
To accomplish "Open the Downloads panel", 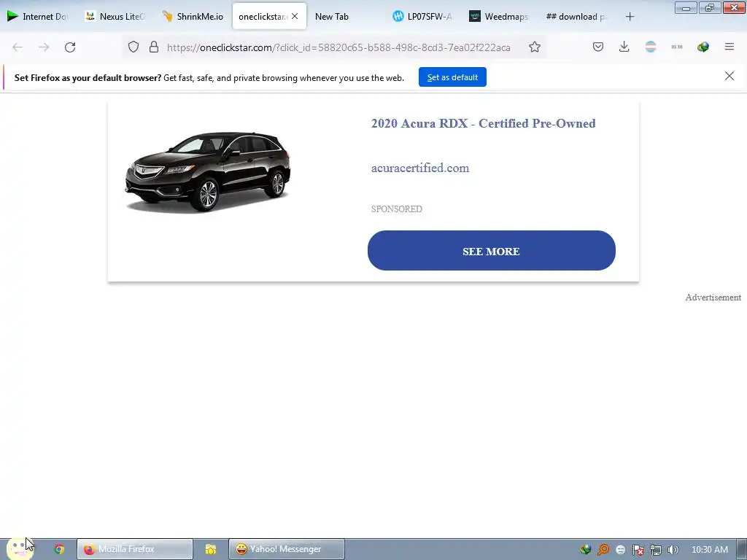I will 624,47.
